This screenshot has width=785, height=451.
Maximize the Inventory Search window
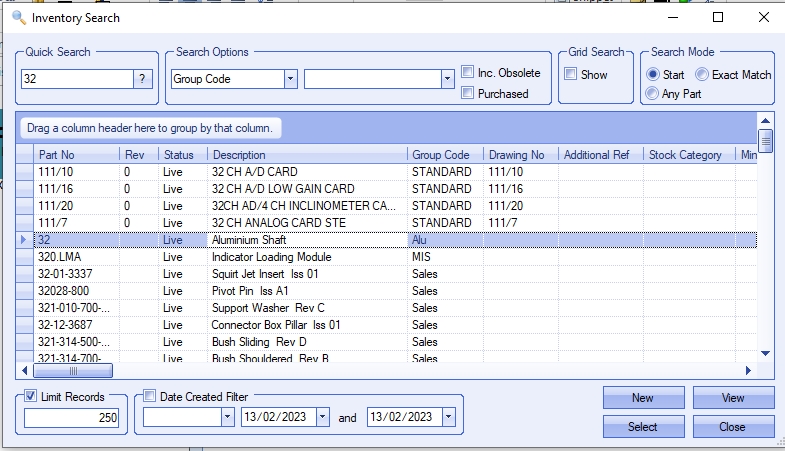point(718,17)
